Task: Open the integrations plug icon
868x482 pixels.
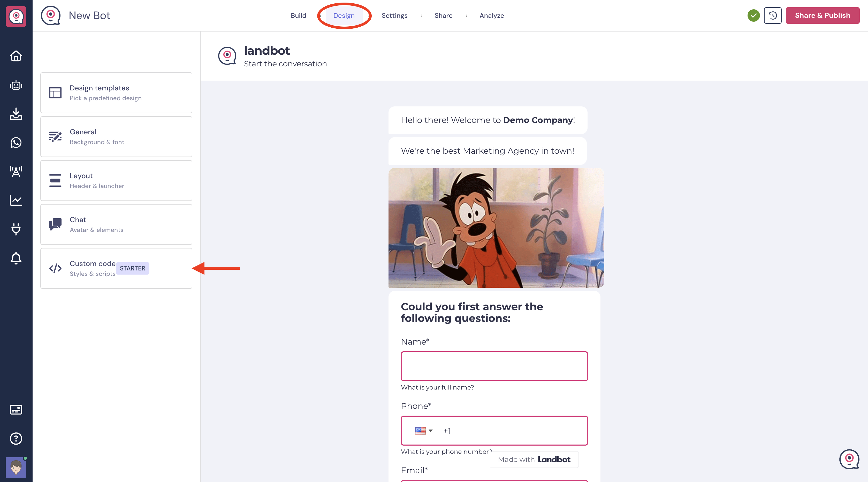Action: click(x=16, y=229)
